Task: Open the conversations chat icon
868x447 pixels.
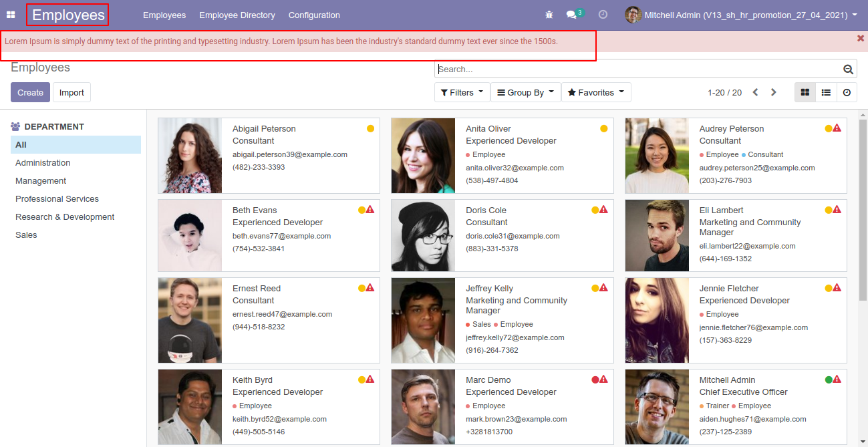Action: (571, 15)
